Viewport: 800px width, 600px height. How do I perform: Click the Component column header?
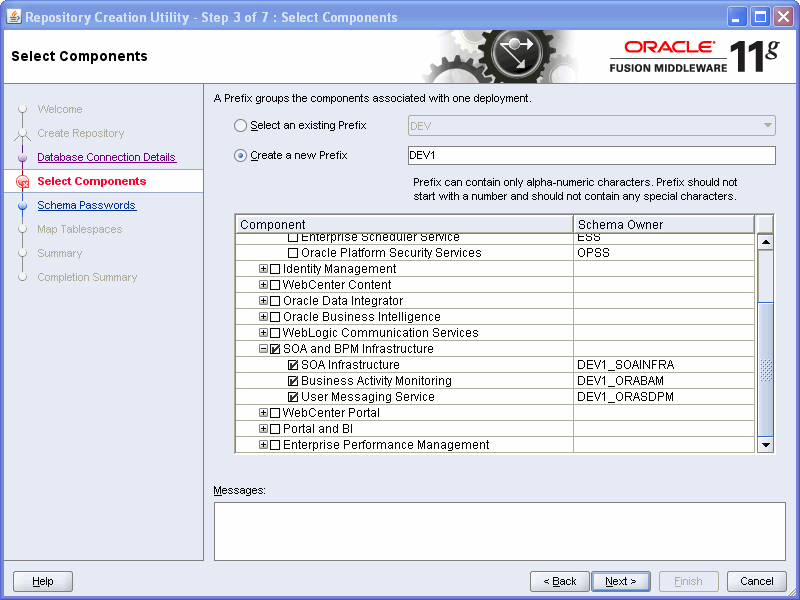pyautogui.click(x=405, y=224)
